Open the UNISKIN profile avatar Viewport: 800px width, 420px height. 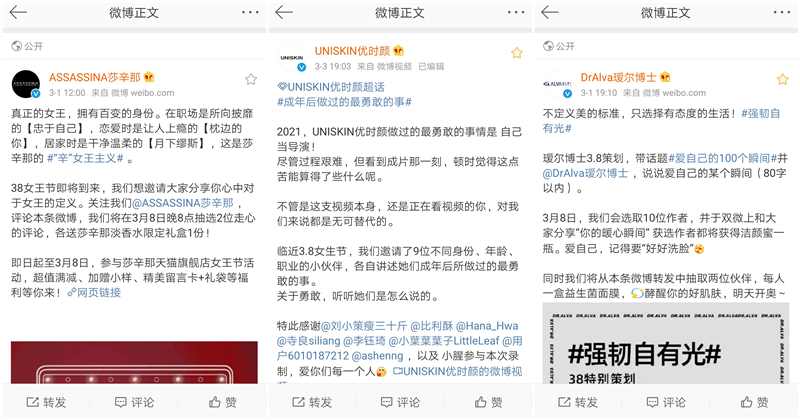tap(292, 58)
